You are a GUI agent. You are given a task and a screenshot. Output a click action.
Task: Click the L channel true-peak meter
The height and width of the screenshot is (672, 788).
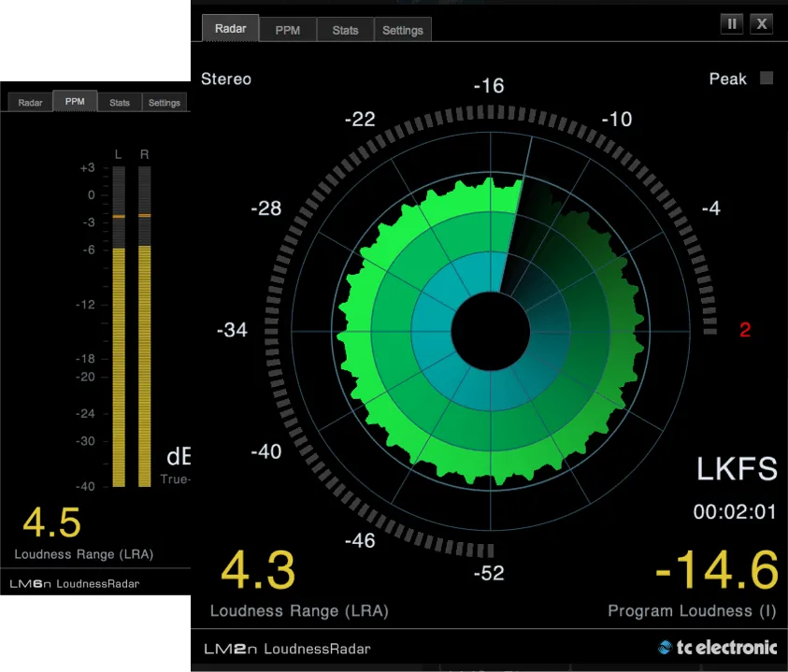point(118,327)
